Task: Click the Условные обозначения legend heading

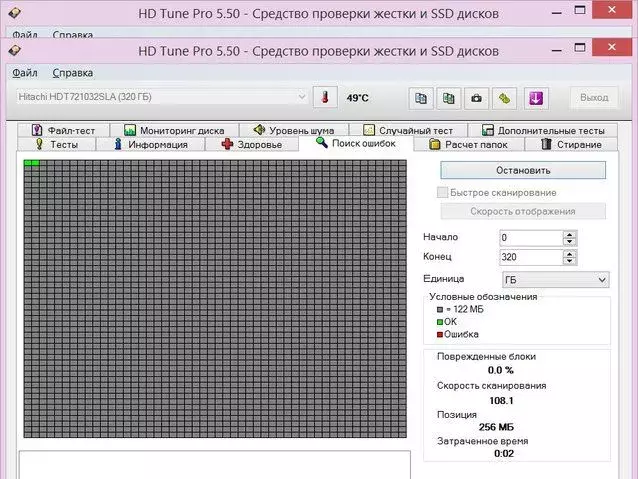Action: pyautogui.click(x=483, y=297)
